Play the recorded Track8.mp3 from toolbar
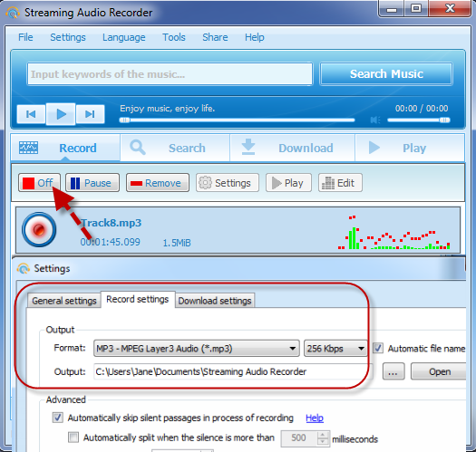 coord(288,183)
